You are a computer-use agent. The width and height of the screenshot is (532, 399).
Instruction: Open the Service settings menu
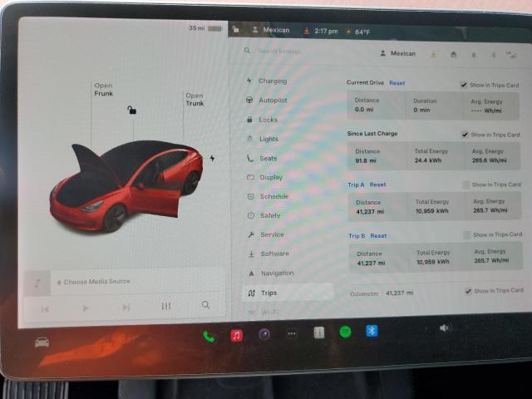(x=266, y=234)
